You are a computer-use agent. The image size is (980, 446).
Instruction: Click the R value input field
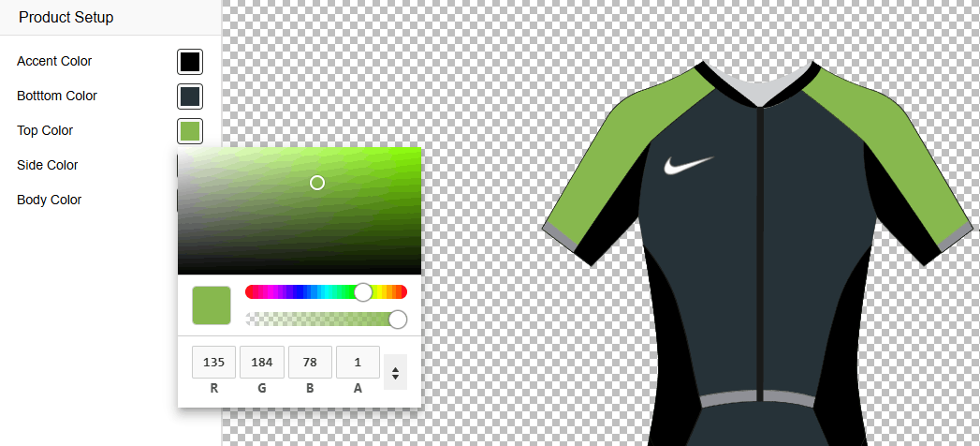(x=214, y=363)
